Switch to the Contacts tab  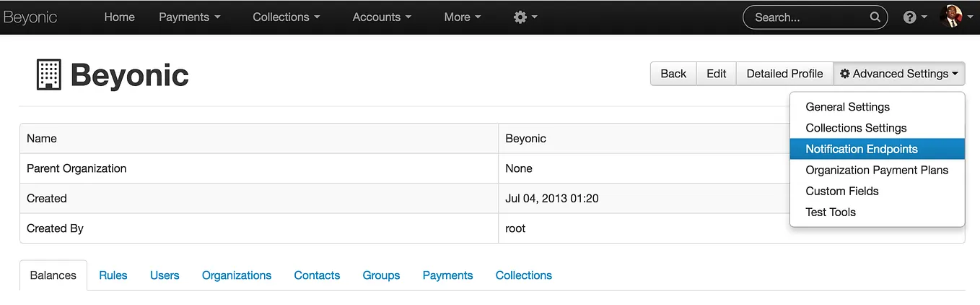pyautogui.click(x=317, y=275)
